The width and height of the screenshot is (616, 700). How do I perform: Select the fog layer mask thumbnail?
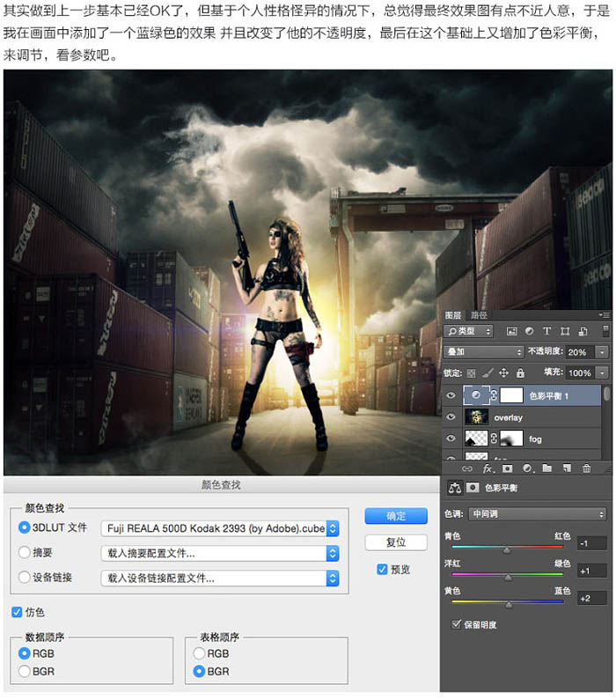click(511, 438)
